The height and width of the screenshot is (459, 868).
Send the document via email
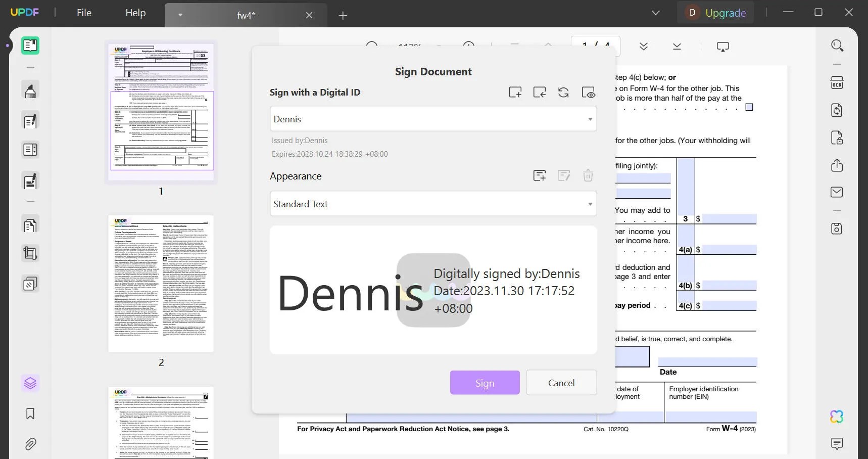[x=837, y=192]
